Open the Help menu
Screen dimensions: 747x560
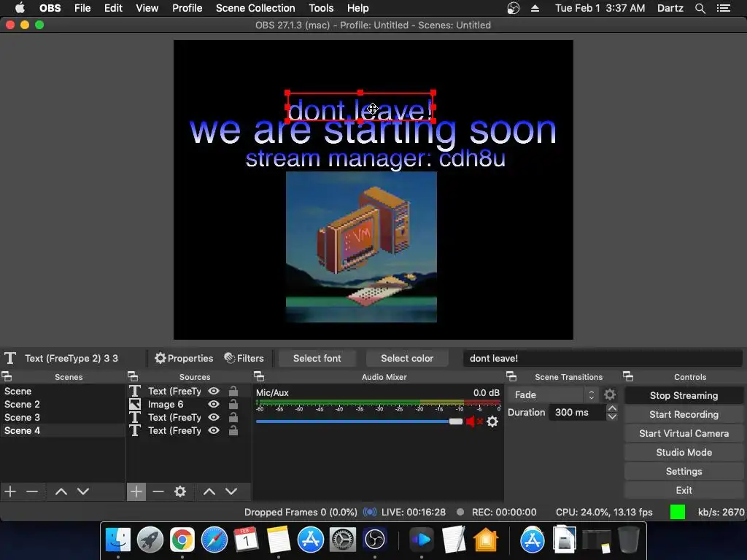[x=357, y=8]
